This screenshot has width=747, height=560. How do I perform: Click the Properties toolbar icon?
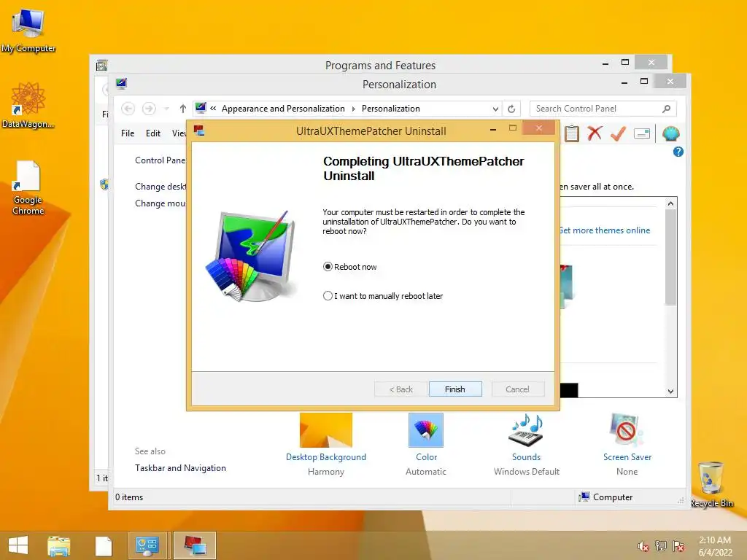pos(642,134)
